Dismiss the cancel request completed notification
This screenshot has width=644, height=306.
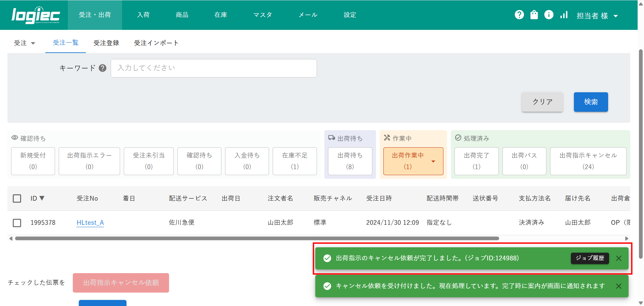619,258
